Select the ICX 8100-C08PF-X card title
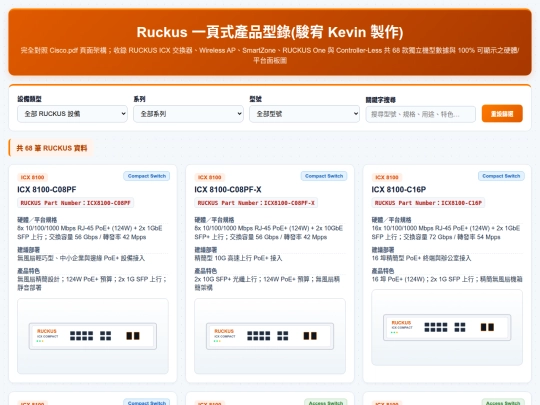The width and height of the screenshot is (540, 405). (x=228, y=189)
